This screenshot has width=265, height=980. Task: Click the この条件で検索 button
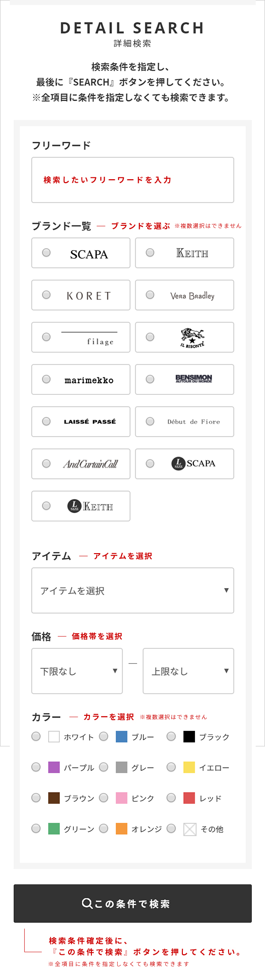click(x=133, y=903)
